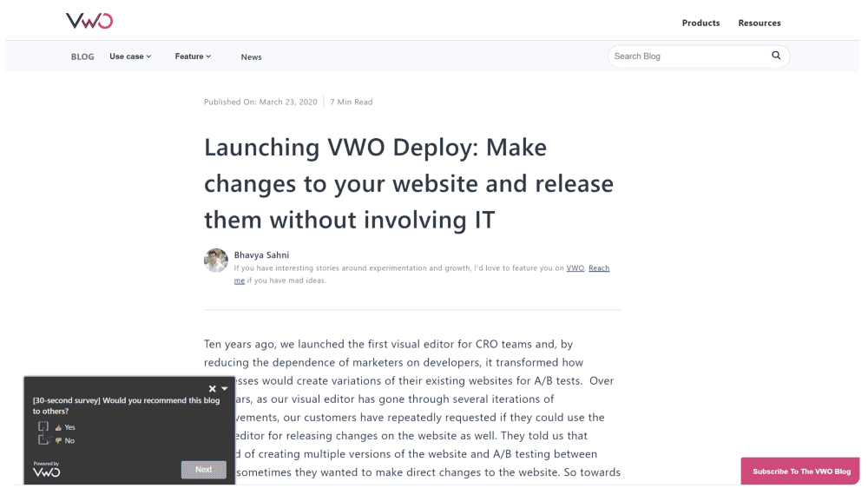Click the Next button in survey

tap(204, 470)
